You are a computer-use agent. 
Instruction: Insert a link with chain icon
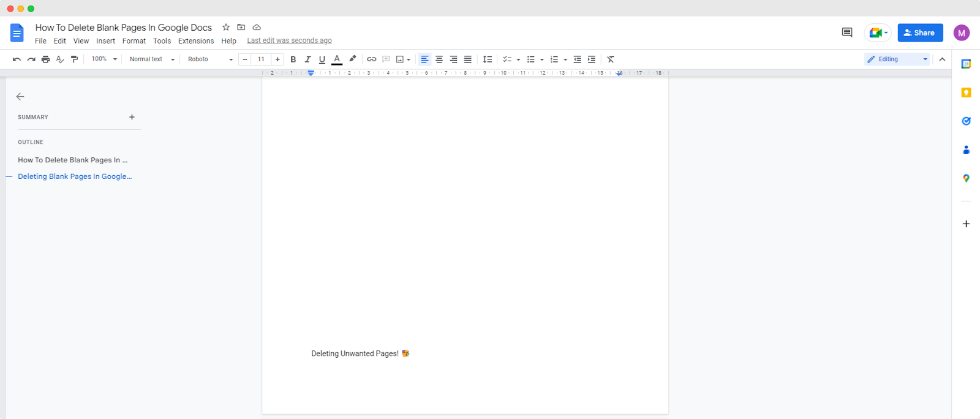pyautogui.click(x=372, y=59)
